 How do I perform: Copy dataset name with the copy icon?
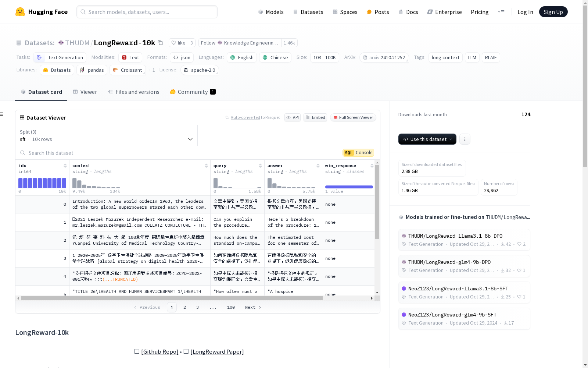160,43
